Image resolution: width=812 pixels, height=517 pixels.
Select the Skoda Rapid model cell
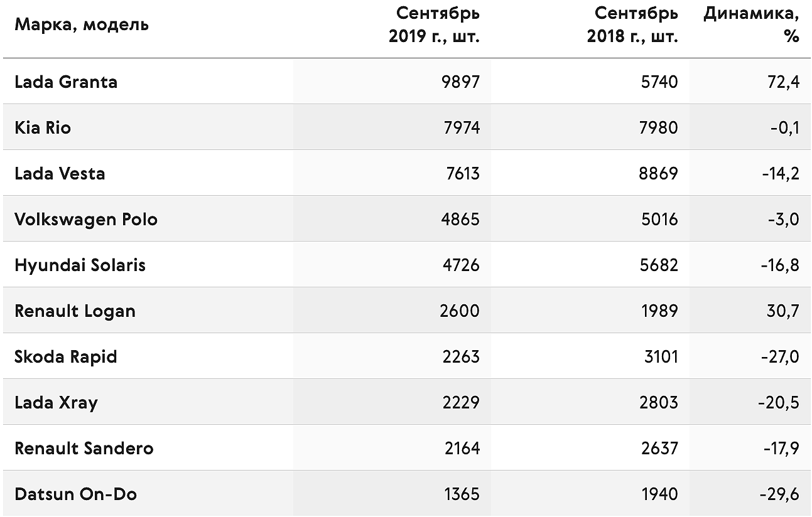[x=66, y=357]
